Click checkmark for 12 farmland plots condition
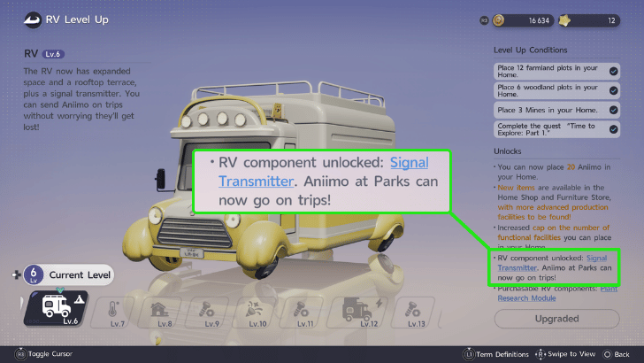This screenshot has width=644, height=363. coord(614,72)
